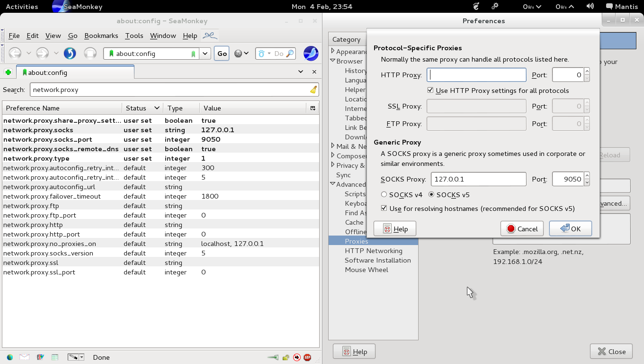644x364 pixels.
Task: Click the ribbon icon after the Help menu
Action: click(210, 36)
